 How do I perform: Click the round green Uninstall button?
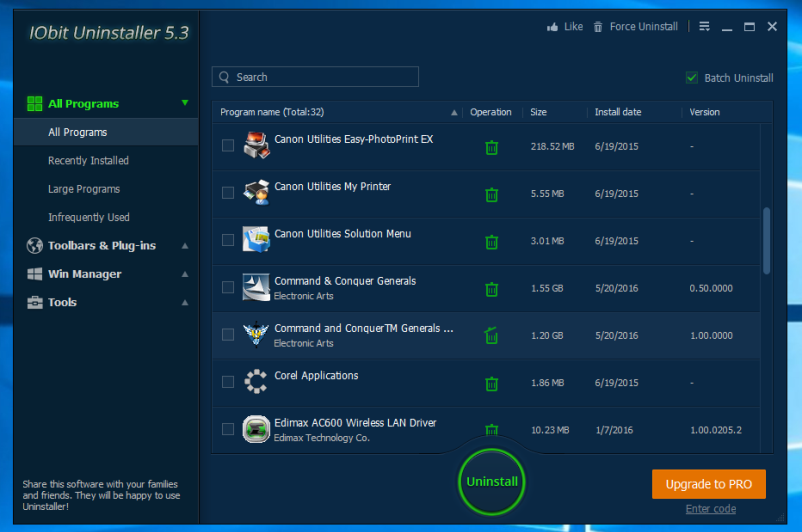pyautogui.click(x=492, y=481)
